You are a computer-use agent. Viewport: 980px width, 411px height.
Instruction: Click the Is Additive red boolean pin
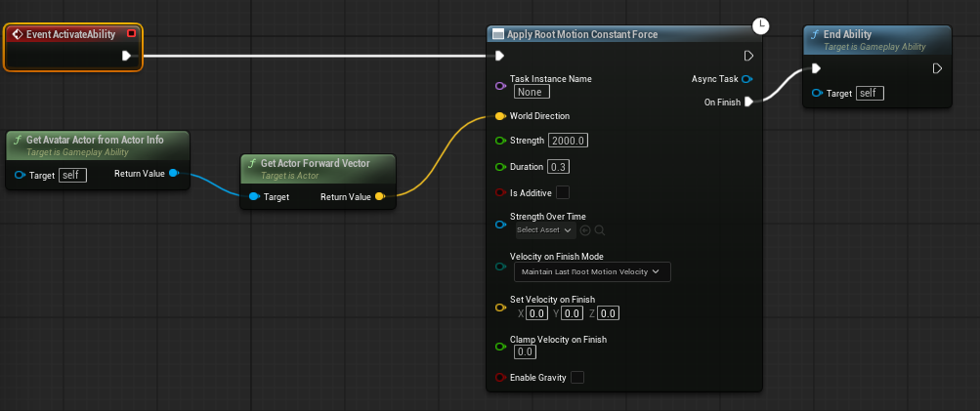(x=500, y=192)
